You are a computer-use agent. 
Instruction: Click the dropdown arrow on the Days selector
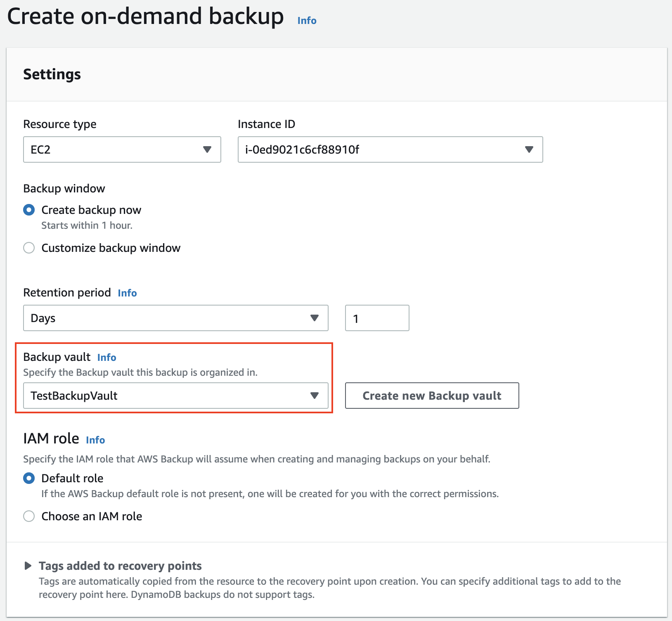(x=315, y=318)
